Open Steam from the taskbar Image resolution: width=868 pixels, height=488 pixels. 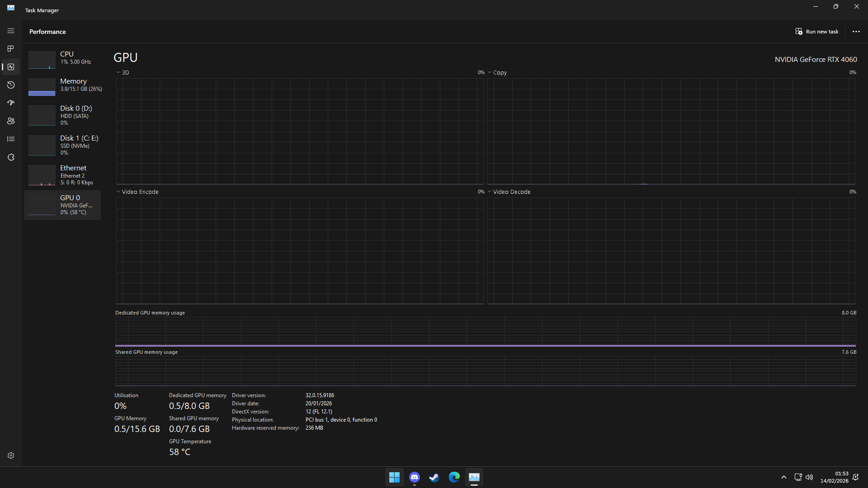[x=434, y=477]
